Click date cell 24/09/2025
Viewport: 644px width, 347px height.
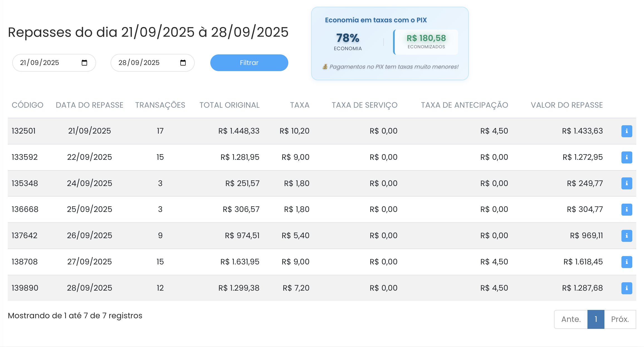point(89,183)
